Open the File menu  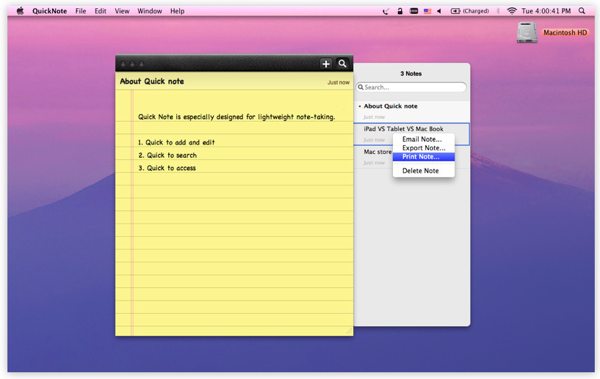pos(81,11)
